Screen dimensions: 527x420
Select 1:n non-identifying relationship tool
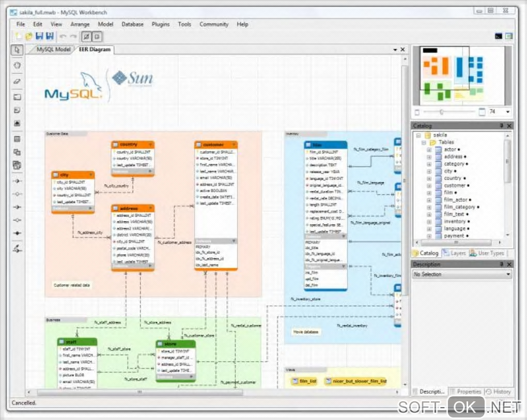point(17,194)
